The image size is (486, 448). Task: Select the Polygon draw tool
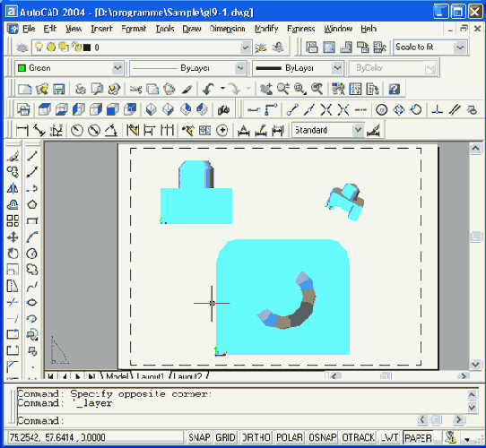pos(32,204)
